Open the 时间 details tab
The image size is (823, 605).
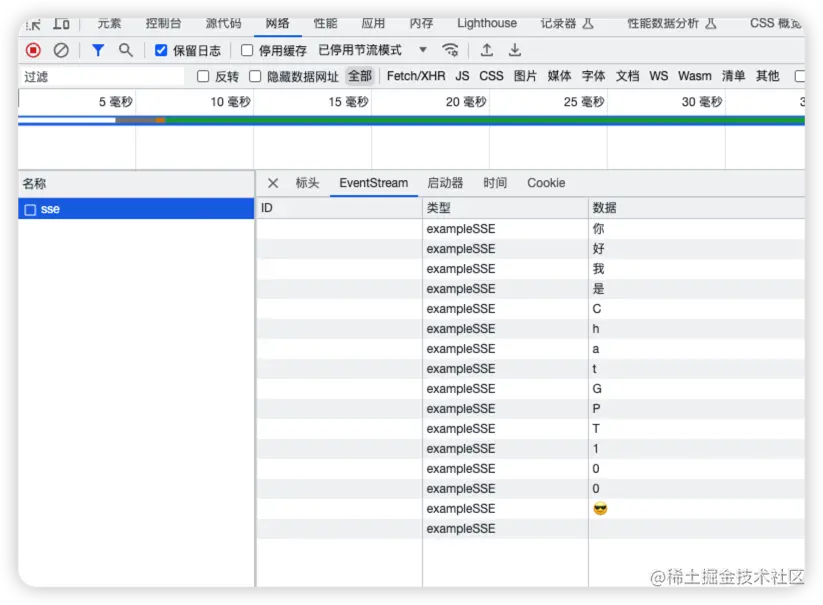click(x=495, y=183)
